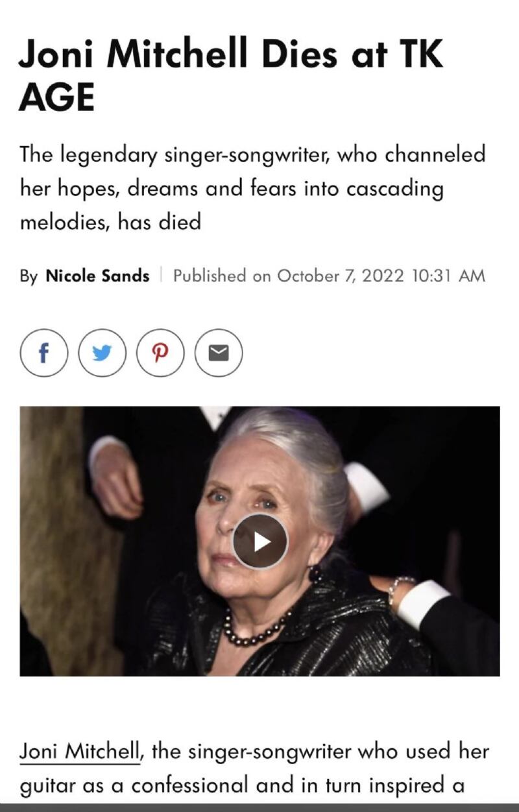The width and height of the screenshot is (519, 812).
Task: Click the word "By" in the byline
Action: click(29, 276)
